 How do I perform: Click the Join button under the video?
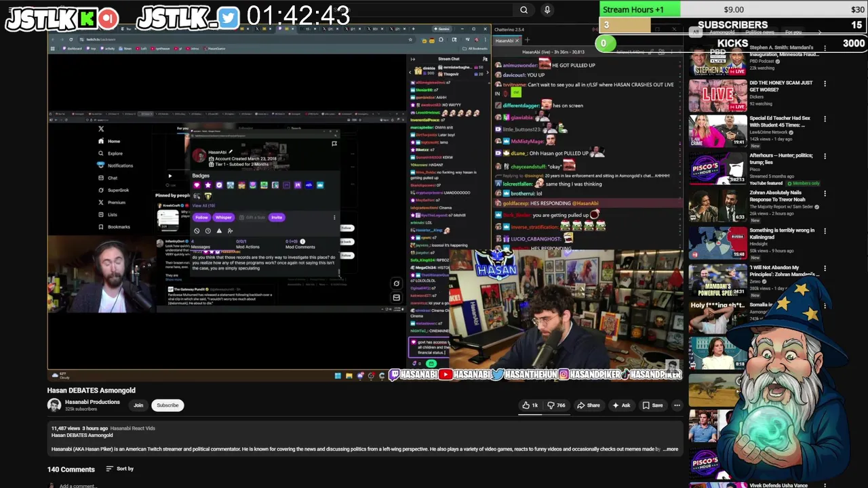click(138, 405)
